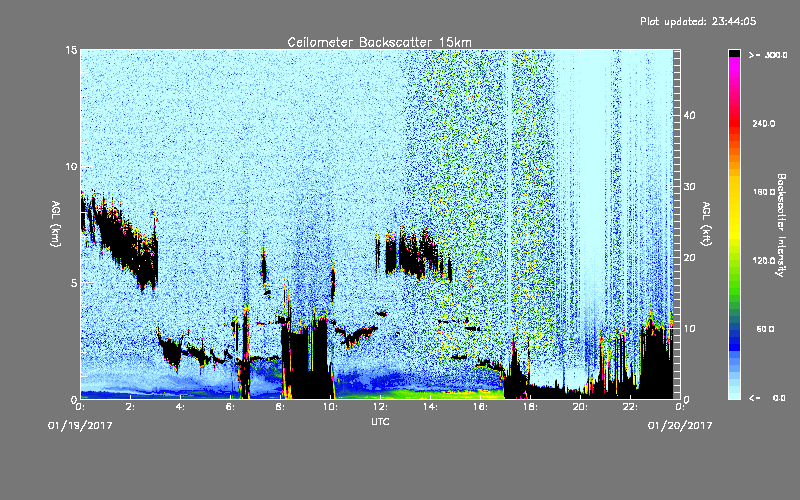This screenshot has height=500, width=800.
Task: Click the >= 300.0 colorbar label
Action: click(768, 55)
